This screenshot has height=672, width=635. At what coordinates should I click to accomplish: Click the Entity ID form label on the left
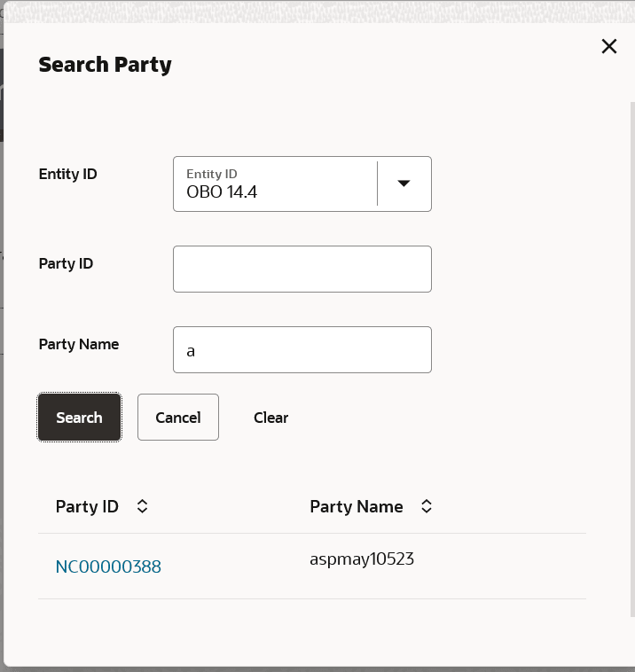(x=67, y=174)
